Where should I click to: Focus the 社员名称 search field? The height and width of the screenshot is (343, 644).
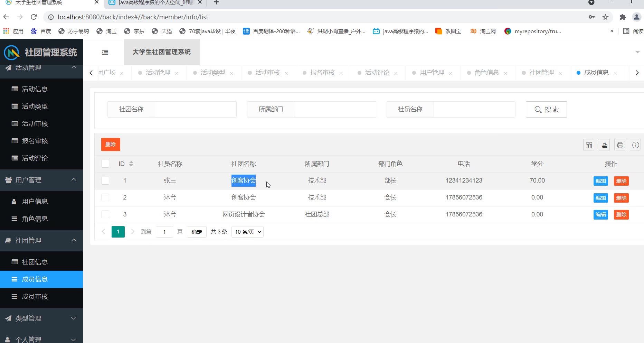[474, 109]
